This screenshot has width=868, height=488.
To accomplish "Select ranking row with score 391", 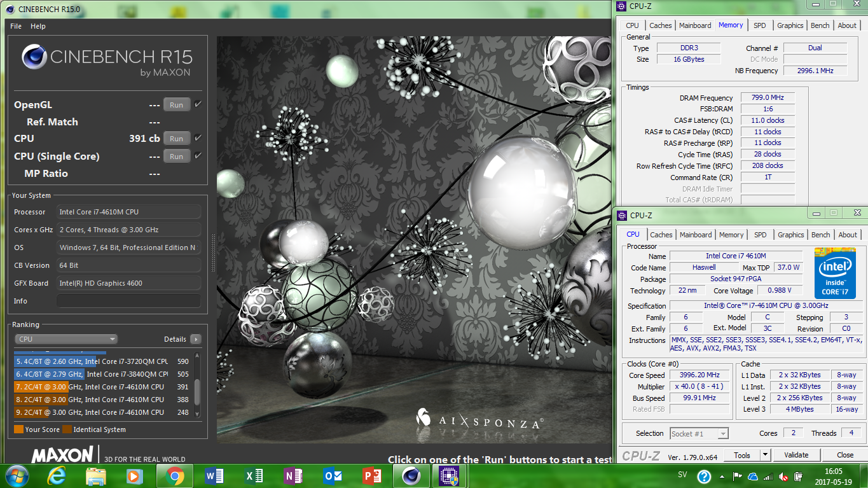I will tap(102, 387).
